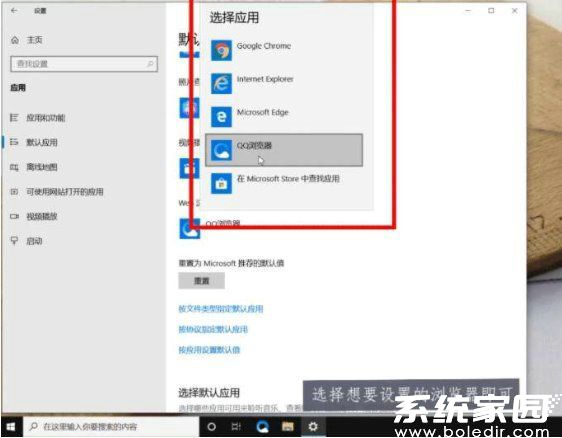Choose the Internet Explorer icon
562x438 pixels.
click(x=221, y=84)
